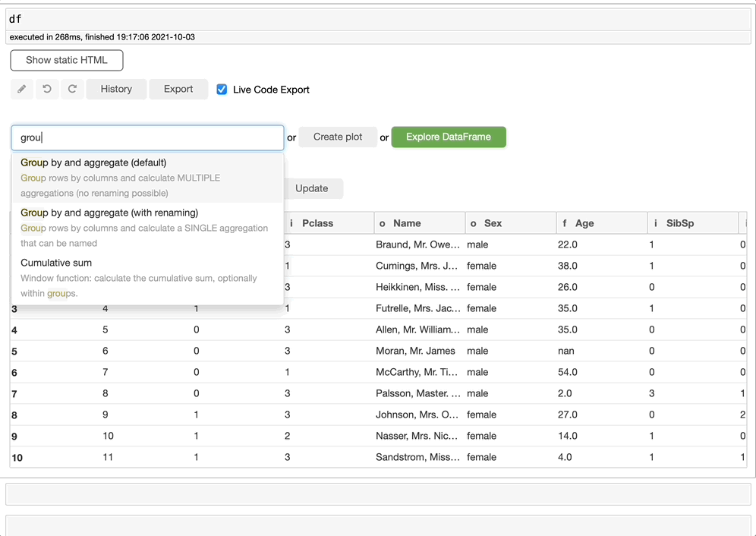This screenshot has width=756, height=536.
Task: Click the pencil edit icon
Action: 22,89
